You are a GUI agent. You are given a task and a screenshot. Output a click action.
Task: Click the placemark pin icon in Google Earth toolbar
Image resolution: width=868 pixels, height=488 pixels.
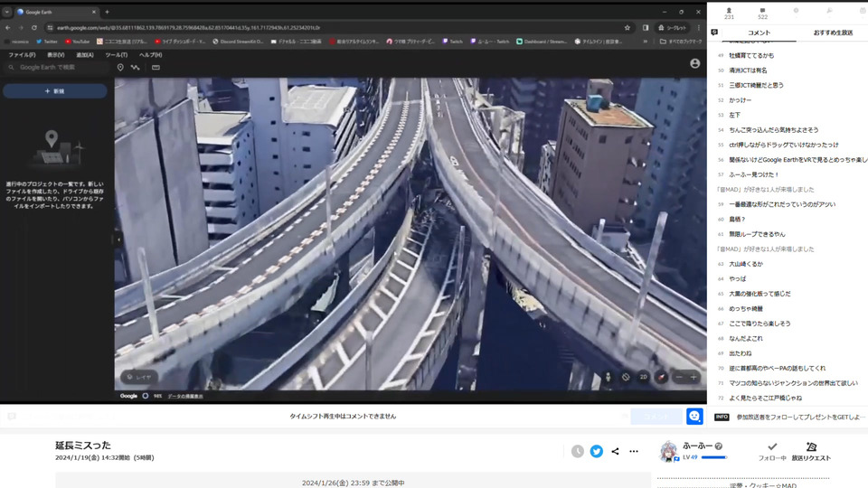(x=120, y=67)
